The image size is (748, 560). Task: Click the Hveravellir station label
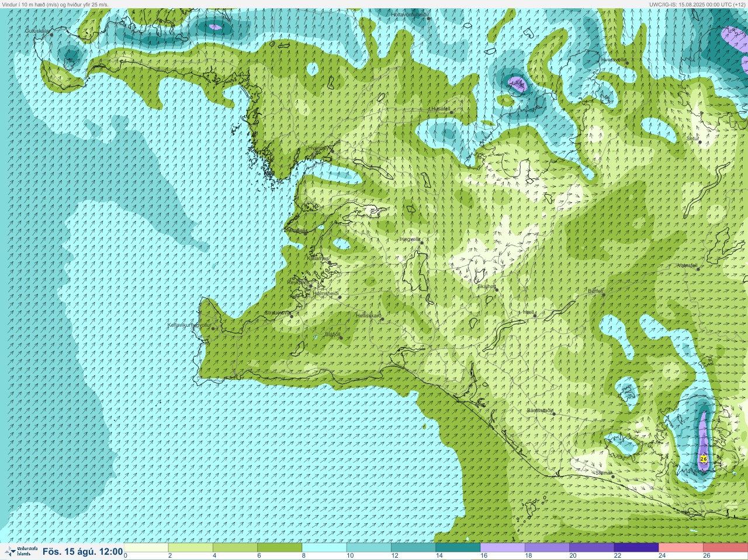pyautogui.click(x=614, y=60)
